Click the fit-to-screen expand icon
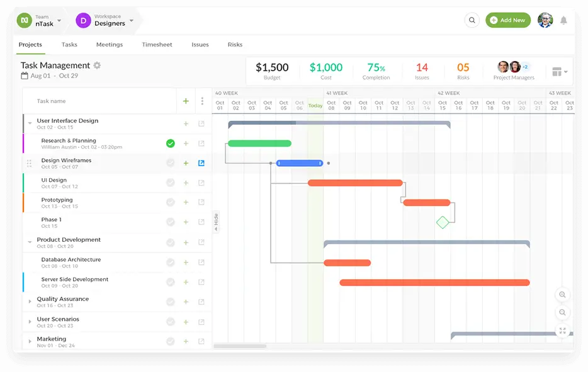 562,331
